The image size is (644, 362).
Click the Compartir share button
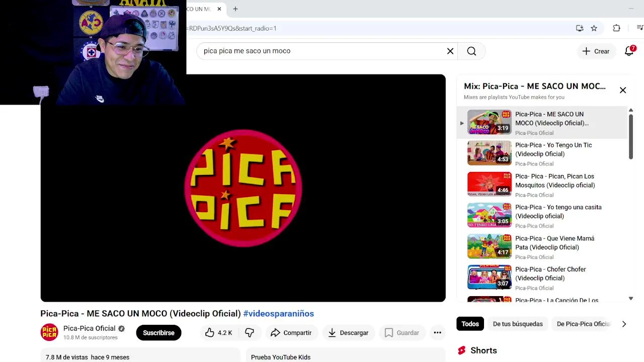(291, 333)
